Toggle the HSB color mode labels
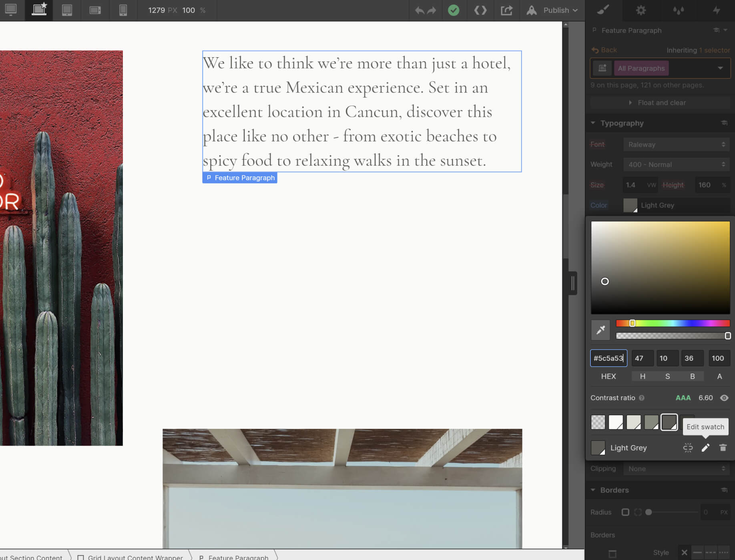 [x=667, y=376]
